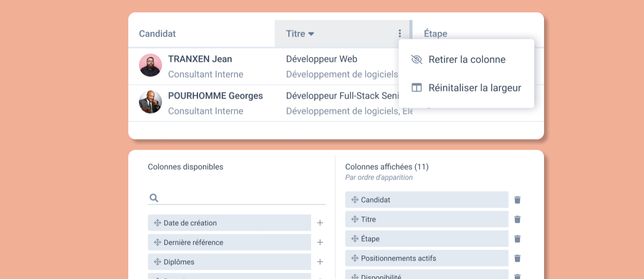Viewport: 644px width, 279px height.
Task: Add the Date de création column
Action: tap(320, 223)
